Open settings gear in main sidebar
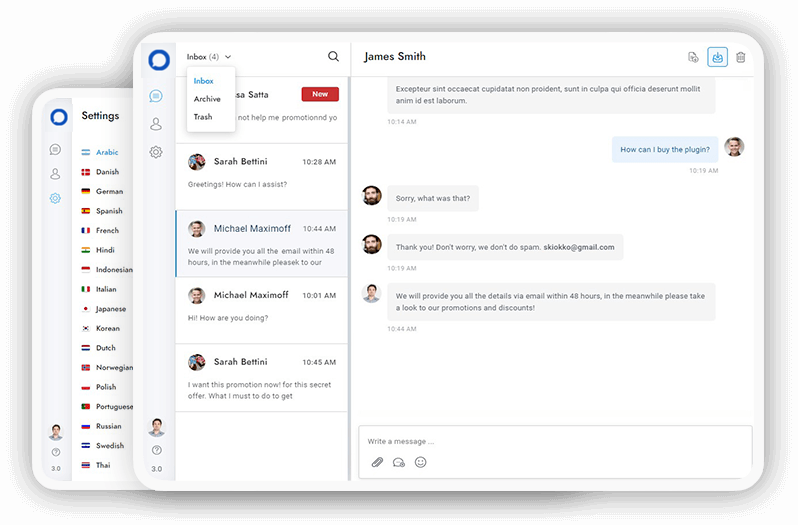 (x=156, y=152)
